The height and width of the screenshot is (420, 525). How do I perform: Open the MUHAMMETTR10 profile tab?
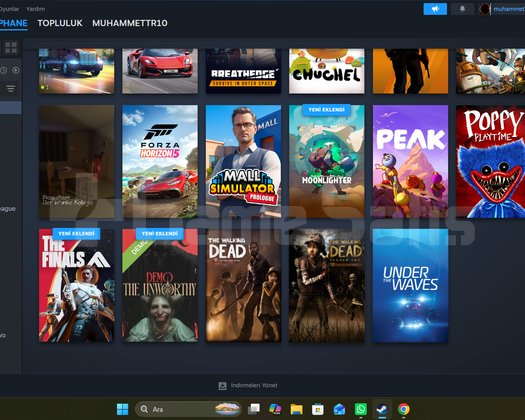[130, 23]
